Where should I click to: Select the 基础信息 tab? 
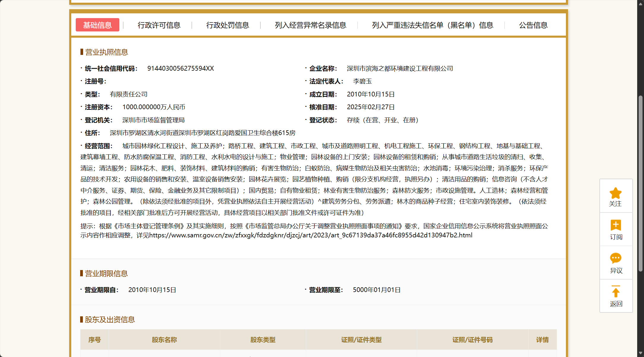[x=97, y=25]
